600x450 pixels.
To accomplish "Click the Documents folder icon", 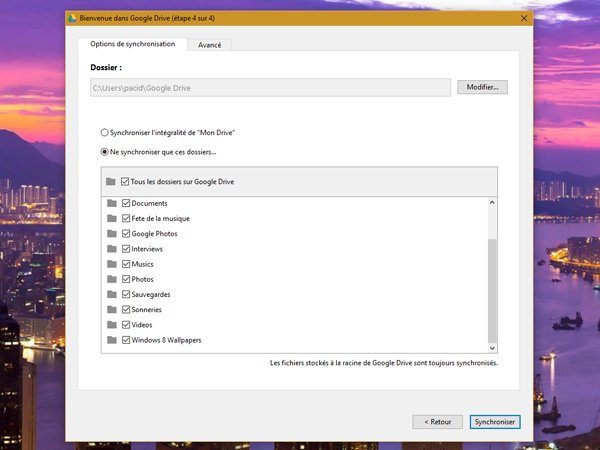I will (112, 203).
